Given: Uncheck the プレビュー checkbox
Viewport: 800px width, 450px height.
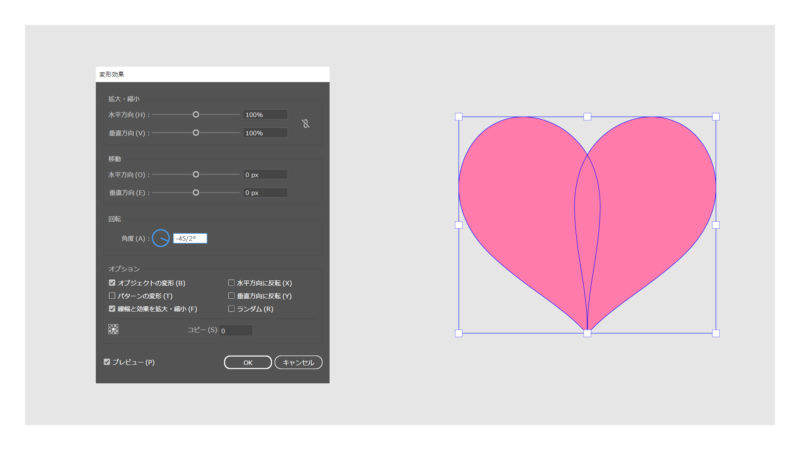Looking at the screenshot, I should tap(107, 362).
